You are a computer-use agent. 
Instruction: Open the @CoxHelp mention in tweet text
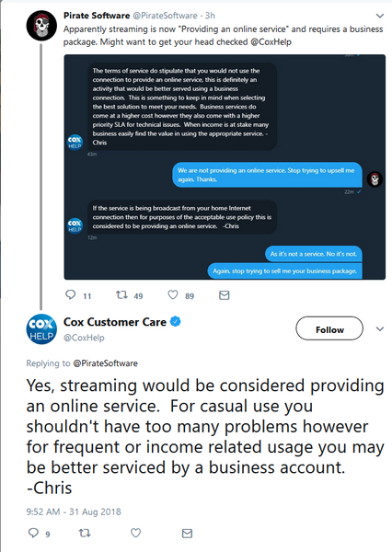pyautogui.click(x=271, y=42)
